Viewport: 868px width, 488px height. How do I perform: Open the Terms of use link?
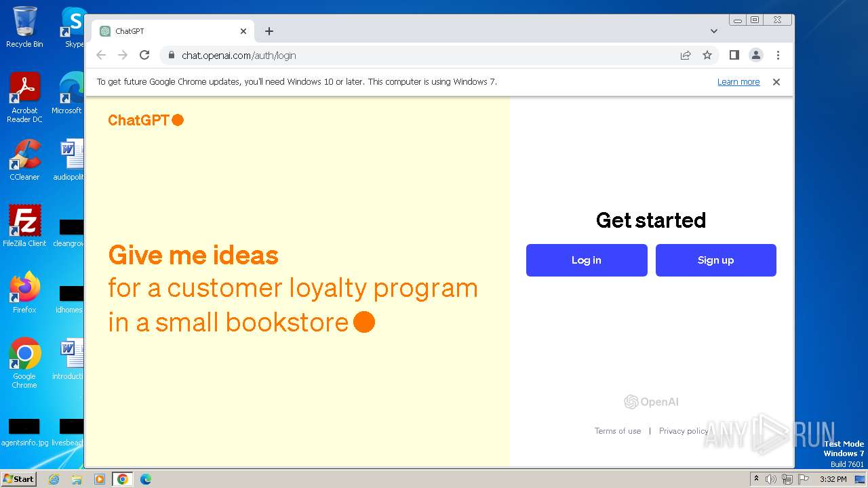[x=618, y=431]
